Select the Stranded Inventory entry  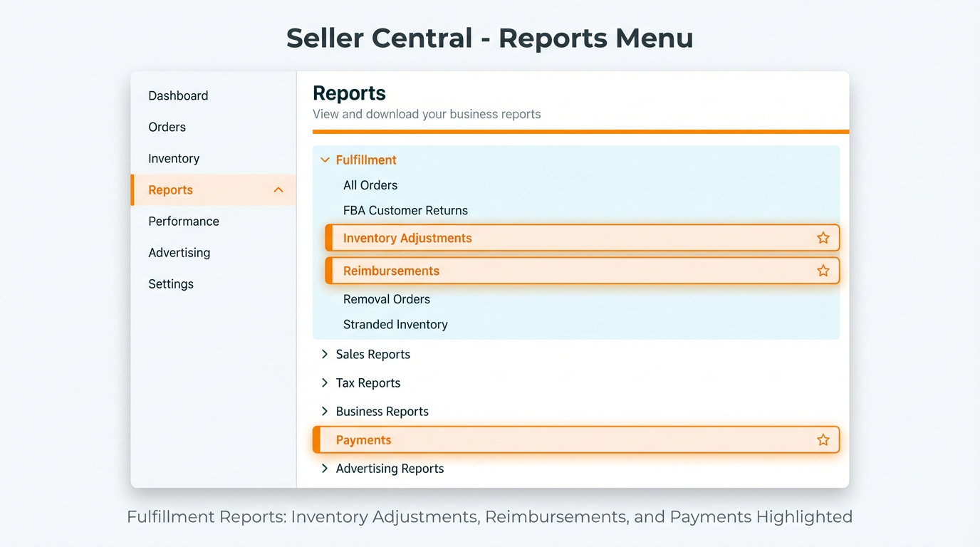coord(395,324)
